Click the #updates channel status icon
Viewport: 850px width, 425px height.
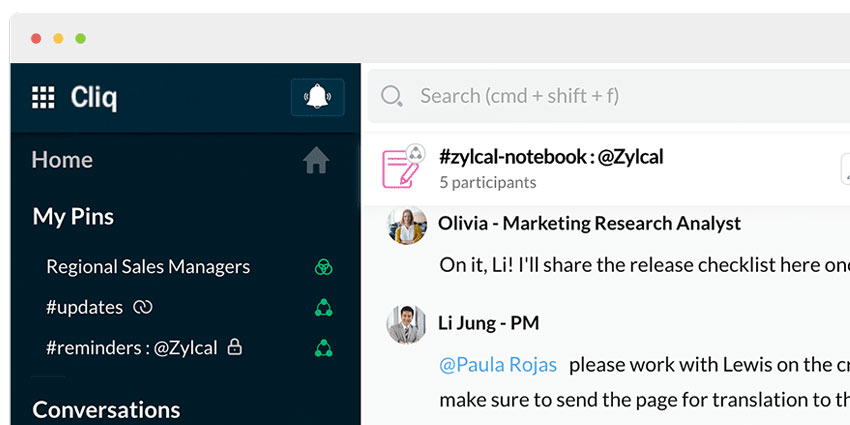pyautogui.click(x=323, y=308)
